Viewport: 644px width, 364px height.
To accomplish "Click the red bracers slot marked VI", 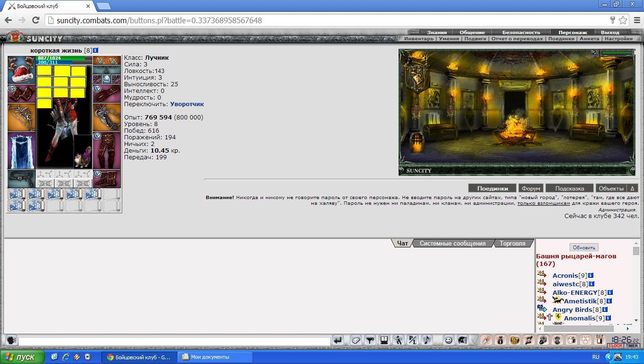I will click(21, 94).
